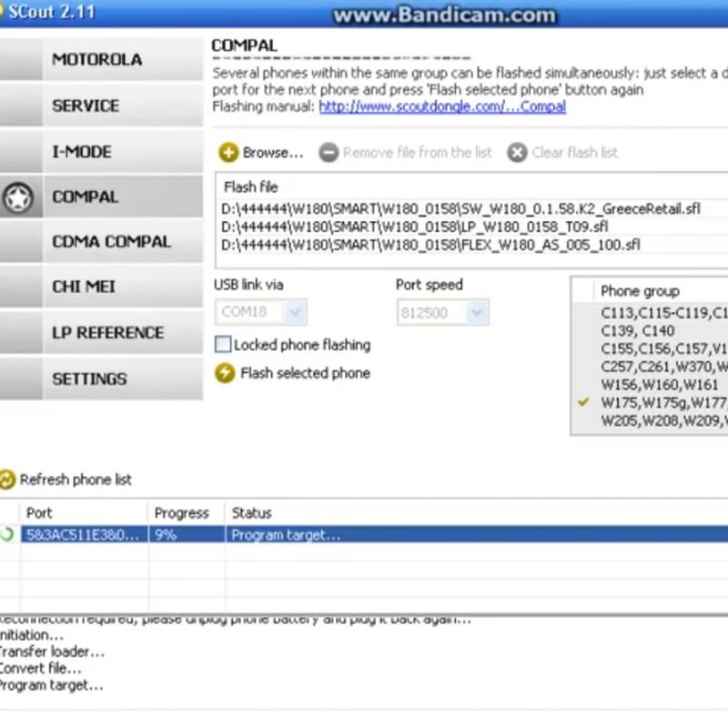The image size is (728, 728).
Task: Click the Phone group column header
Action: coord(640,291)
